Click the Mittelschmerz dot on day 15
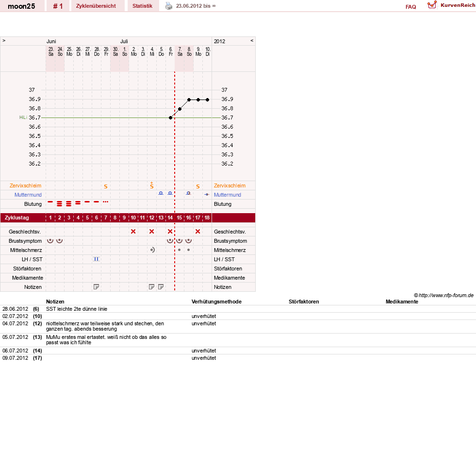This screenshot has width=476, height=470. [180, 250]
